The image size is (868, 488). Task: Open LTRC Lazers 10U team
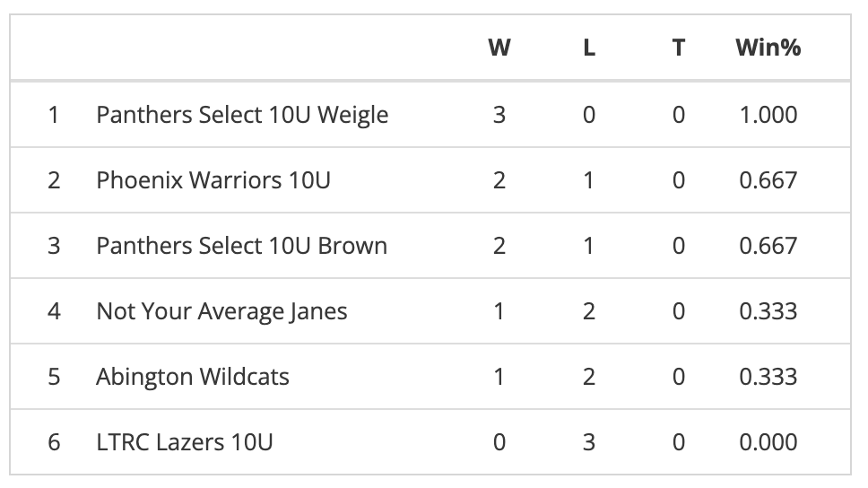tap(185, 442)
